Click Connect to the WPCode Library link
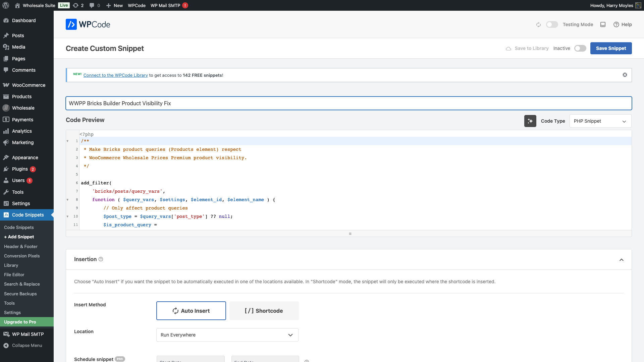The width and height of the screenshot is (644, 362). pos(115,75)
